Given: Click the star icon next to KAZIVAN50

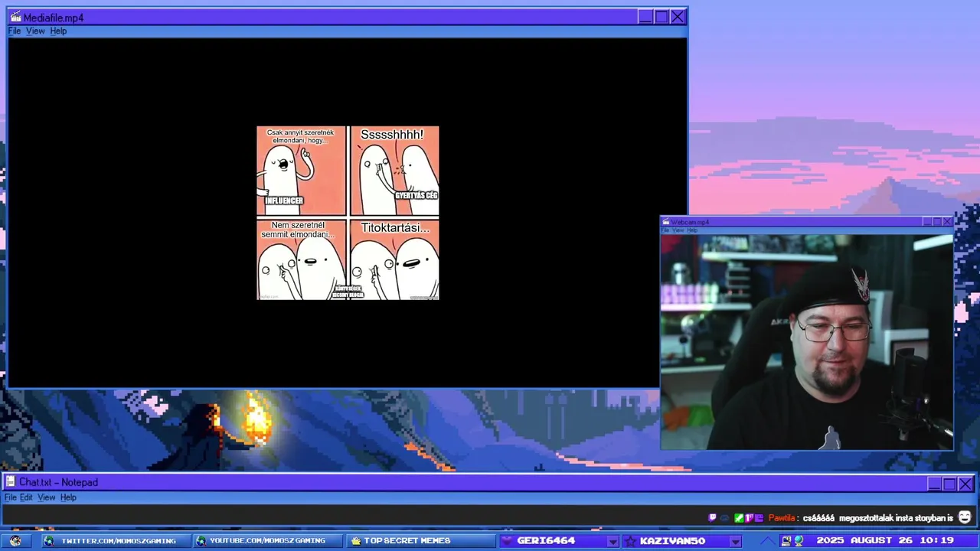Looking at the screenshot, I should (x=630, y=541).
